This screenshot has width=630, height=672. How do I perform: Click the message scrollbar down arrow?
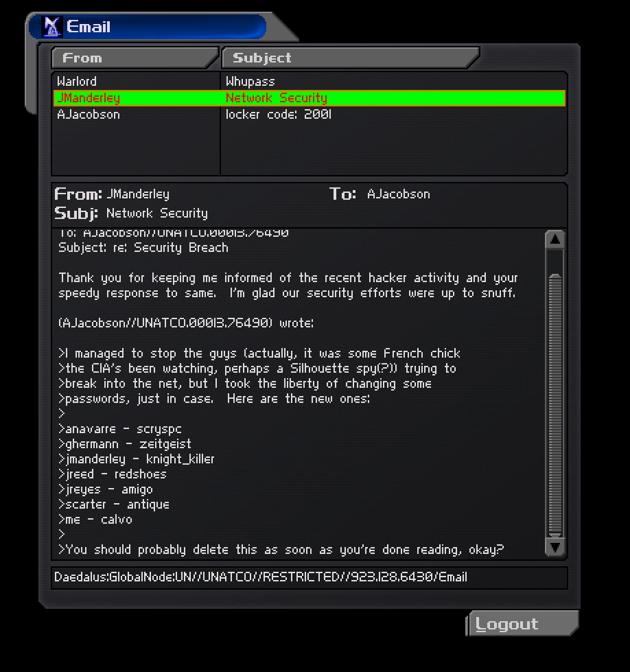point(555,547)
